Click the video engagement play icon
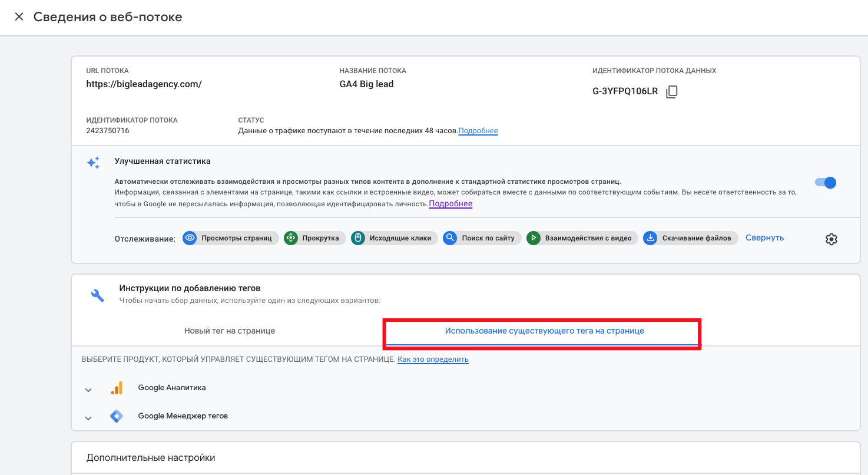 click(534, 238)
